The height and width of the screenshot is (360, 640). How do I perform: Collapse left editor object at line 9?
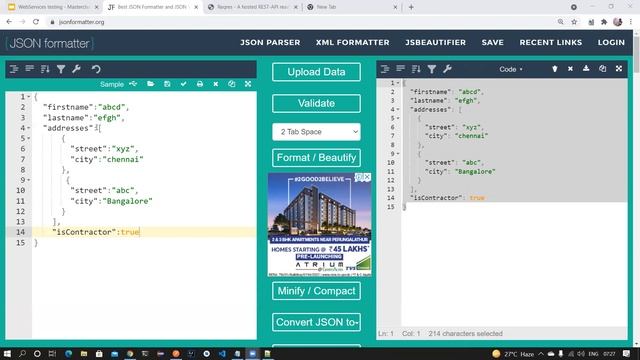pyautogui.click(x=29, y=180)
